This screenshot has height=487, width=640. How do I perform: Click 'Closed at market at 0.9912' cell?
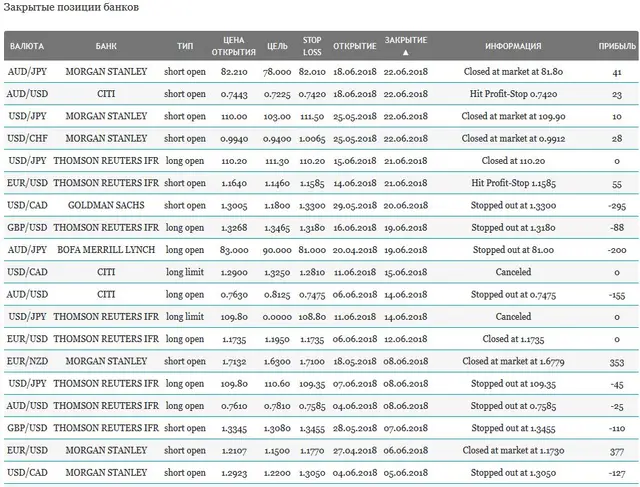point(513,138)
